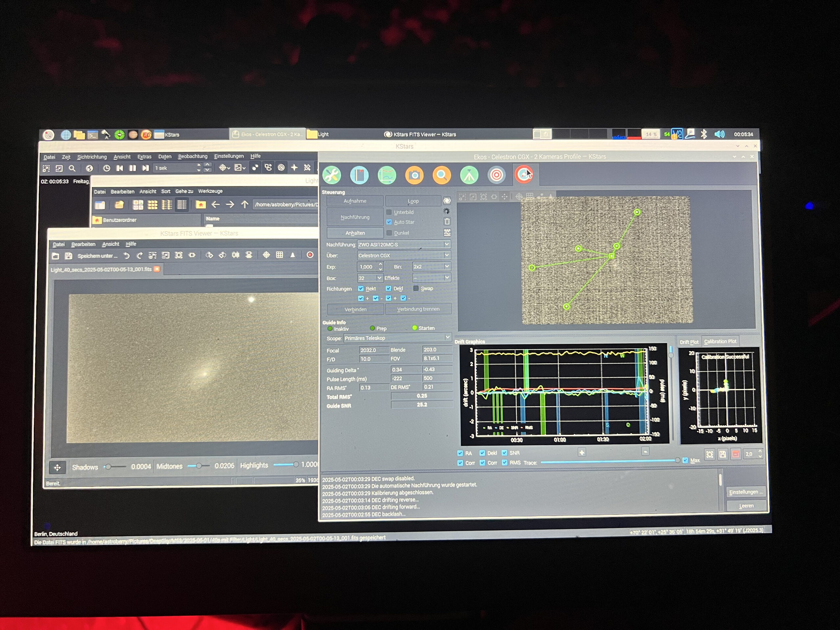Viewport: 840px width, 630px height.
Task: Open Einstellungen menu in KStars
Action: pyautogui.click(x=229, y=156)
